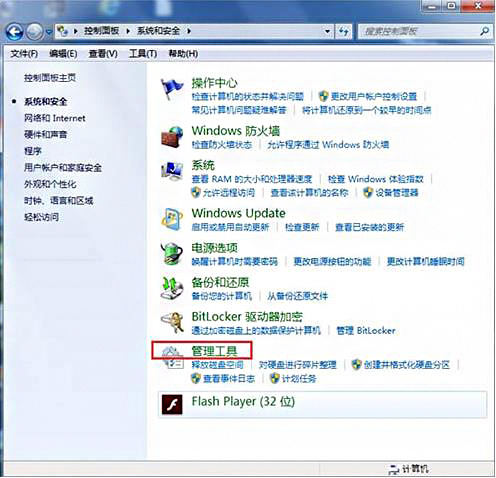Screen dimensions: 496x478
Task: Open 管理 BitLocker
Action: [x=366, y=331]
